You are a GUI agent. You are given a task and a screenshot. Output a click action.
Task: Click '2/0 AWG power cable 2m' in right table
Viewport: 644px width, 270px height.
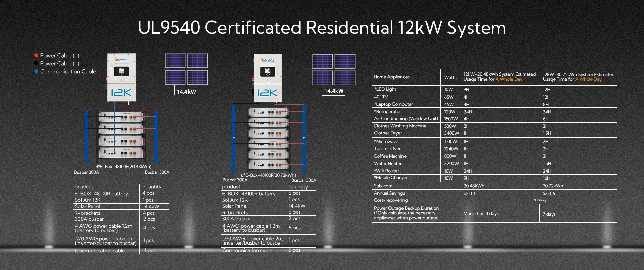pyautogui.click(x=253, y=239)
